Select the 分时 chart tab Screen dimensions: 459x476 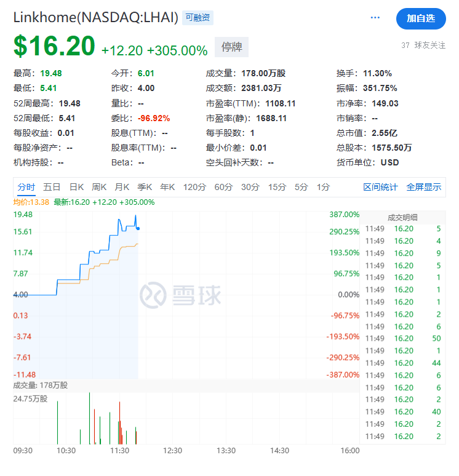pos(26,187)
